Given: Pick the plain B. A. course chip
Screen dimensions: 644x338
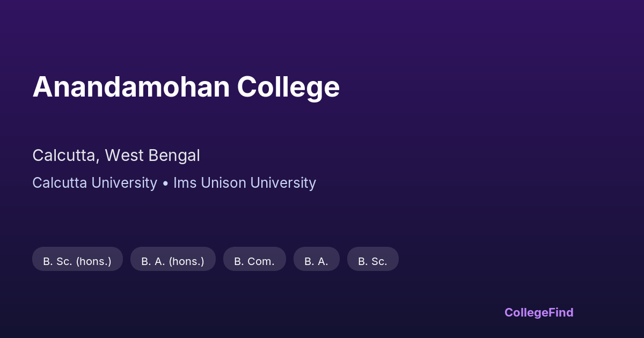Looking at the screenshot, I should click(316, 261).
